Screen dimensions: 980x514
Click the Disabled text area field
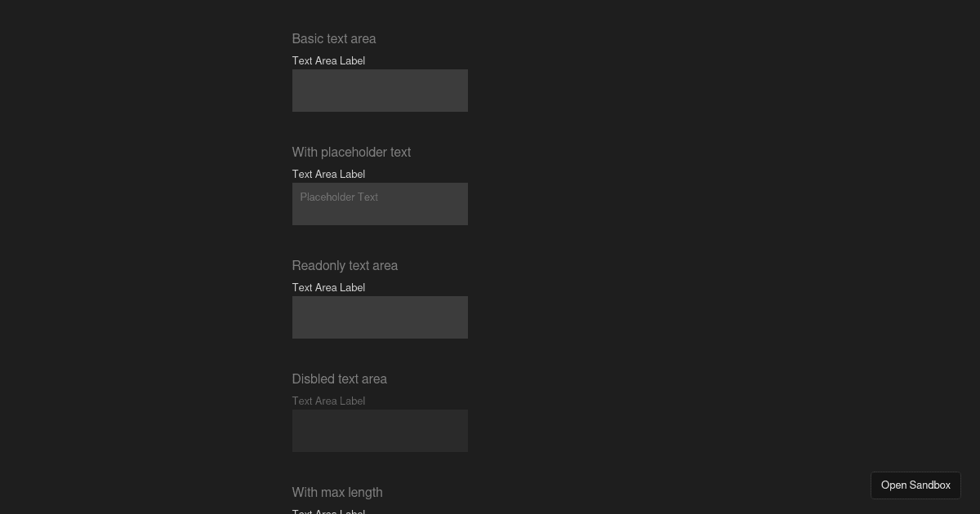380,431
